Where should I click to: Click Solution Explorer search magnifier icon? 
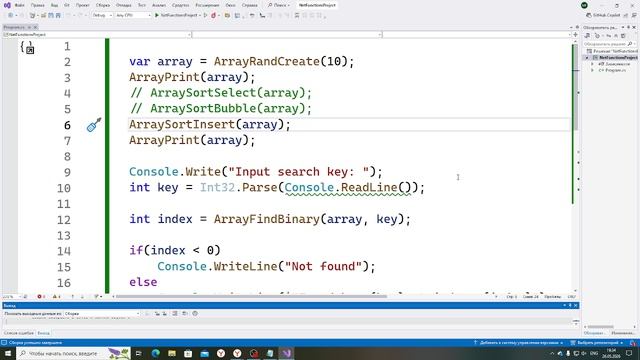[x=630, y=44]
